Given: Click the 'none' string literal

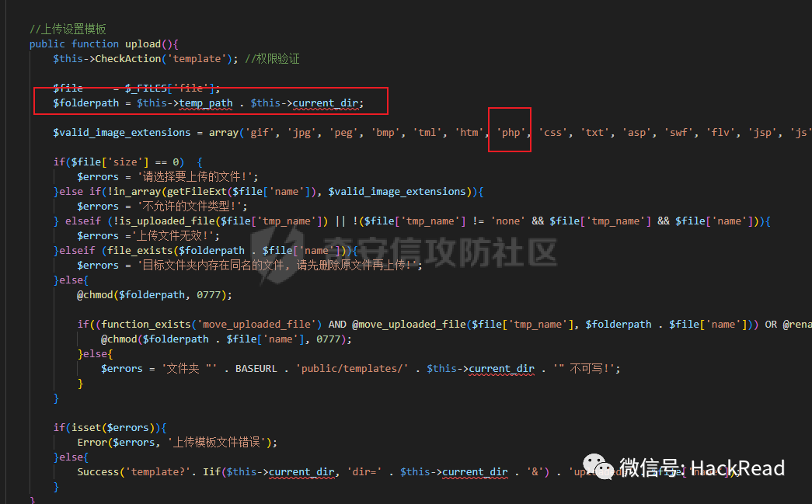Looking at the screenshot, I should click(x=507, y=221).
